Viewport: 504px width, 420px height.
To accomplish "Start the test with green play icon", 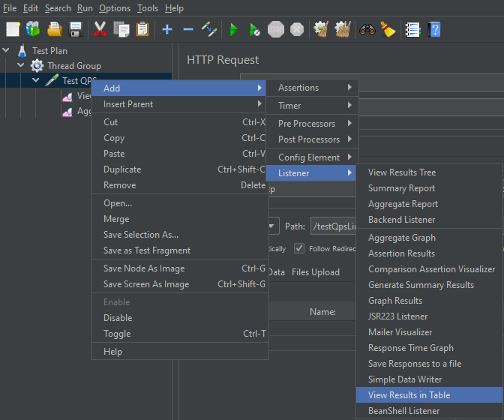I will pos(234,29).
